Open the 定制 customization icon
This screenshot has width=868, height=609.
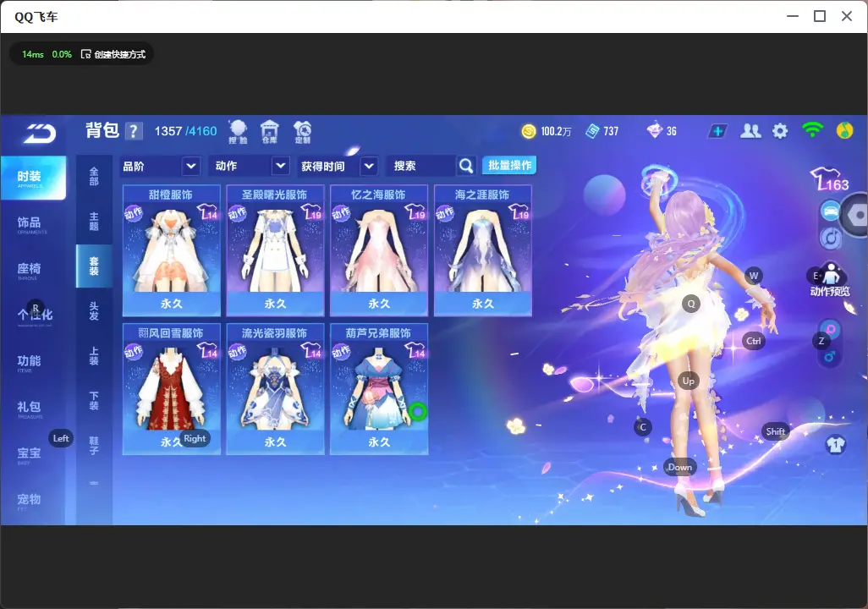(x=302, y=132)
